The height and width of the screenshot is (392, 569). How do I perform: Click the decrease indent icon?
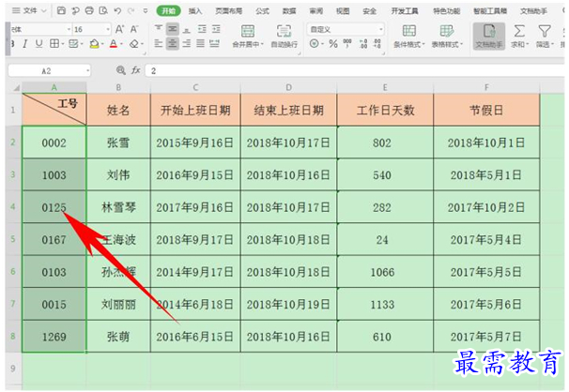pos(202,29)
